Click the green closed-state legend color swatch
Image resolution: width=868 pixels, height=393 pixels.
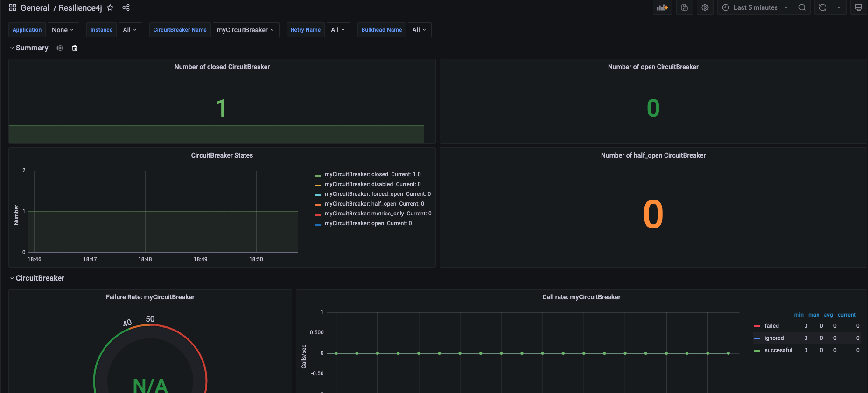(318, 176)
